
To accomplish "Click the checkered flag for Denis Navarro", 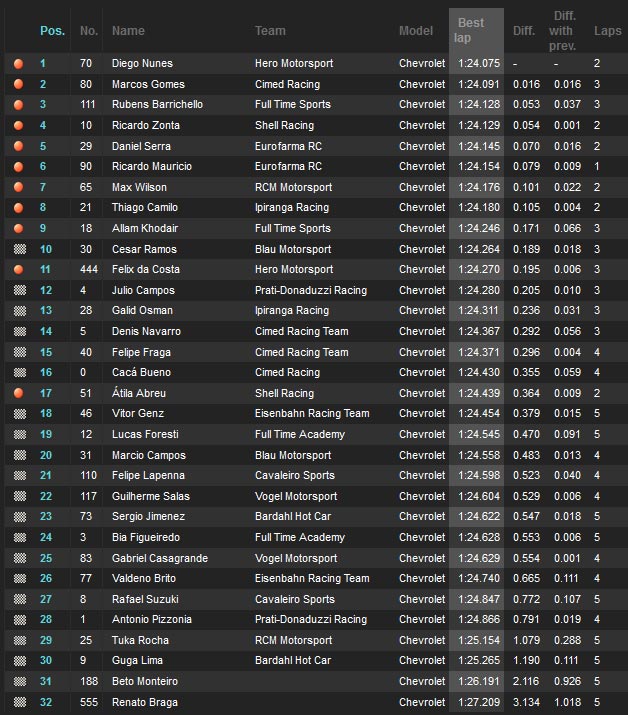I will point(20,331).
